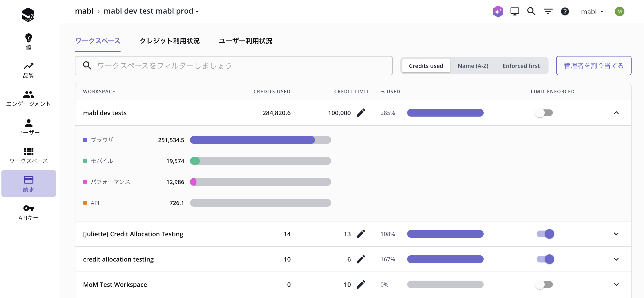Screen dimensions: 644x298
Task: Open the help question mark icon
Action: (x=565, y=11)
